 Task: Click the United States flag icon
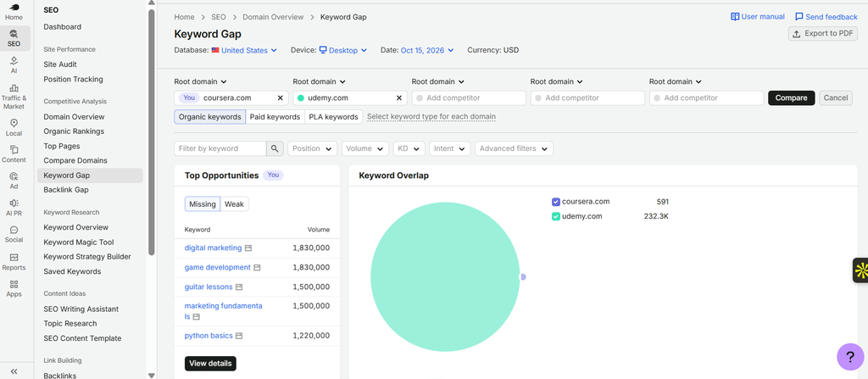[x=215, y=50]
